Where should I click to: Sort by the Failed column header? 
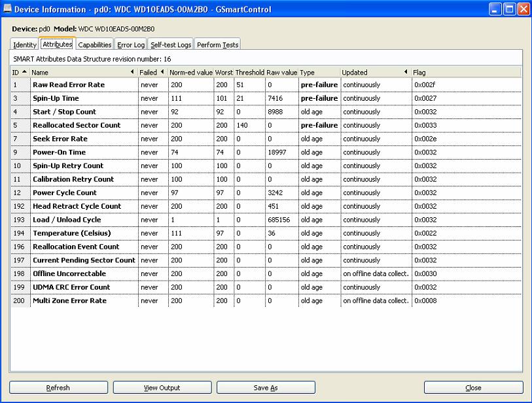(152, 72)
